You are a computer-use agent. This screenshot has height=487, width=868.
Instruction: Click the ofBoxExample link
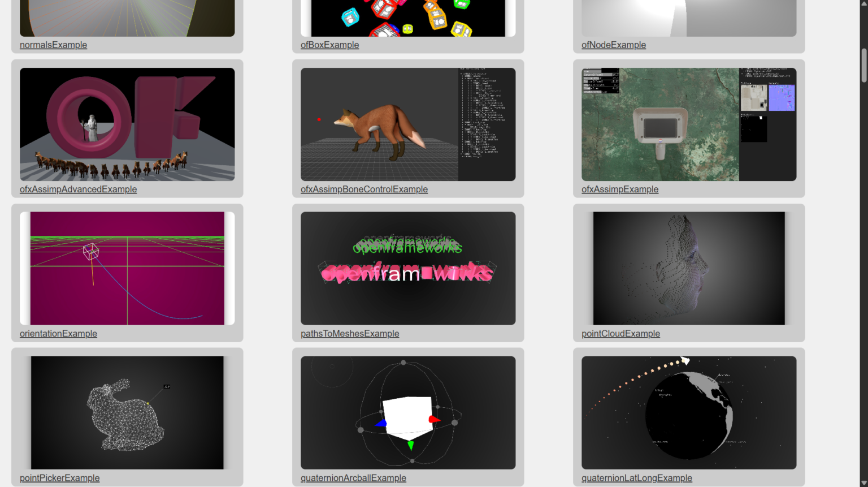(329, 45)
